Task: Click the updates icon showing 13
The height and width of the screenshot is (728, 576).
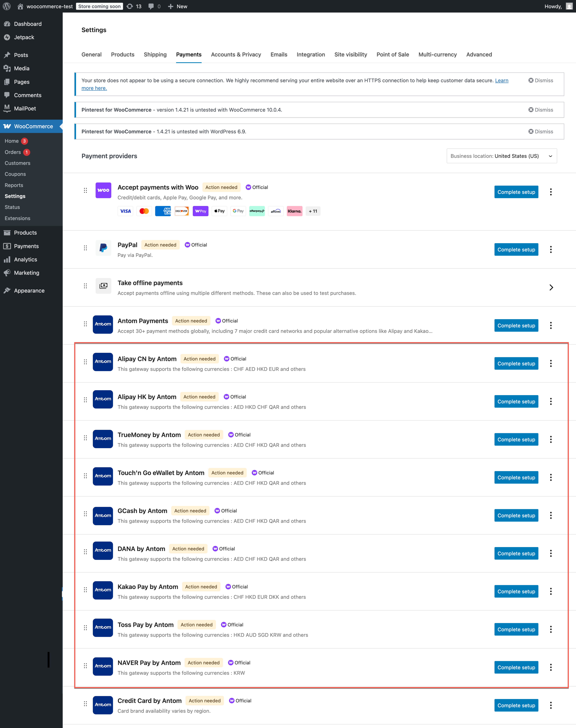Action: (x=134, y=6)
